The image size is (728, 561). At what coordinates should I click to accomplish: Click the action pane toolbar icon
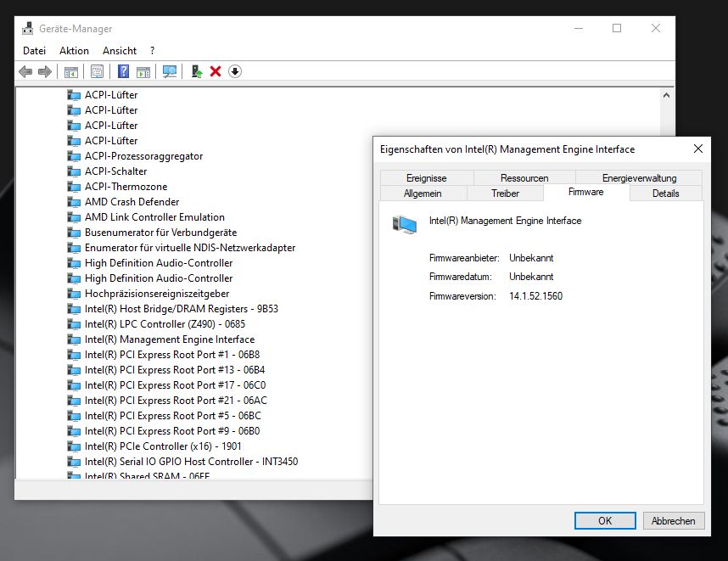pos(143,71)
